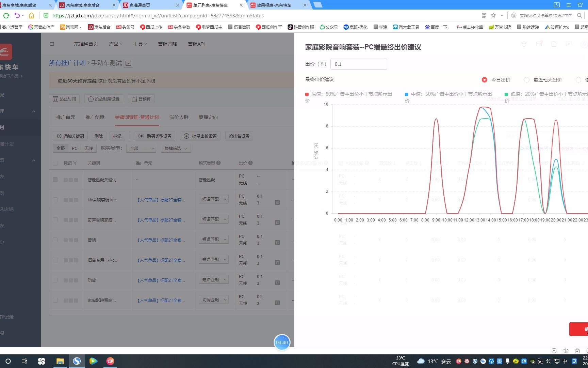Screen dimensions: 588x368
Task: Open the 所有推广计划 breadcrumb link
Action: coord(67,63)
